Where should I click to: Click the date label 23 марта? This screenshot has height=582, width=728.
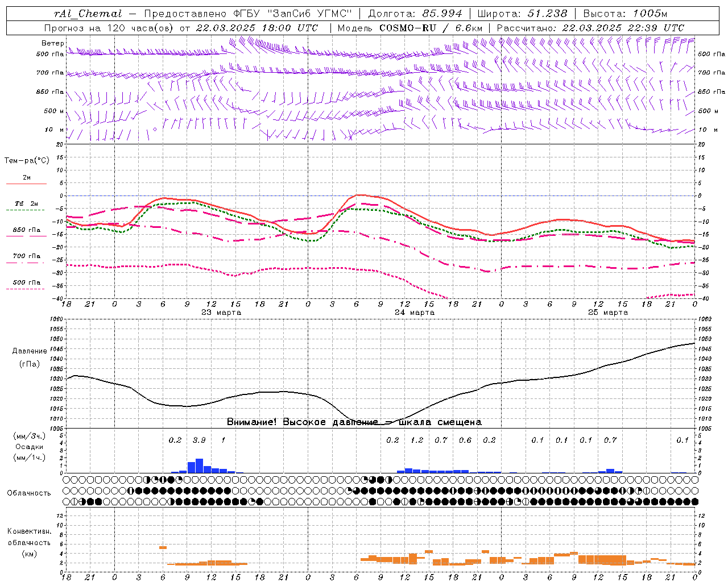click(x=221, y=313)
